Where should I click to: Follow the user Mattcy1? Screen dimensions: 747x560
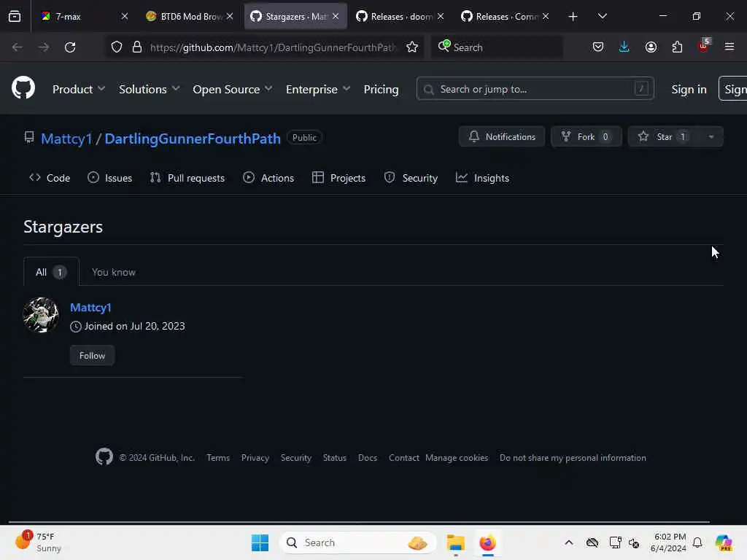point(93,355)
